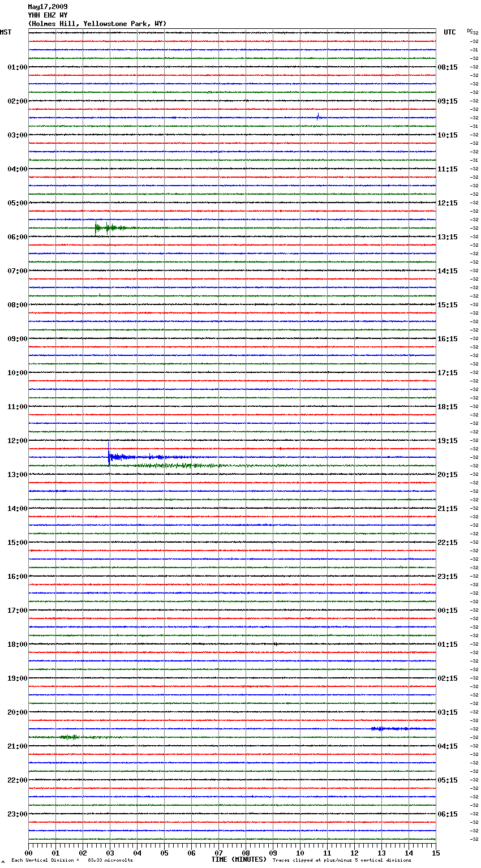This screenshot has height=868, width=481.
Task: Click the 16:15 UTC time label
Action: (x=448, y=339)
